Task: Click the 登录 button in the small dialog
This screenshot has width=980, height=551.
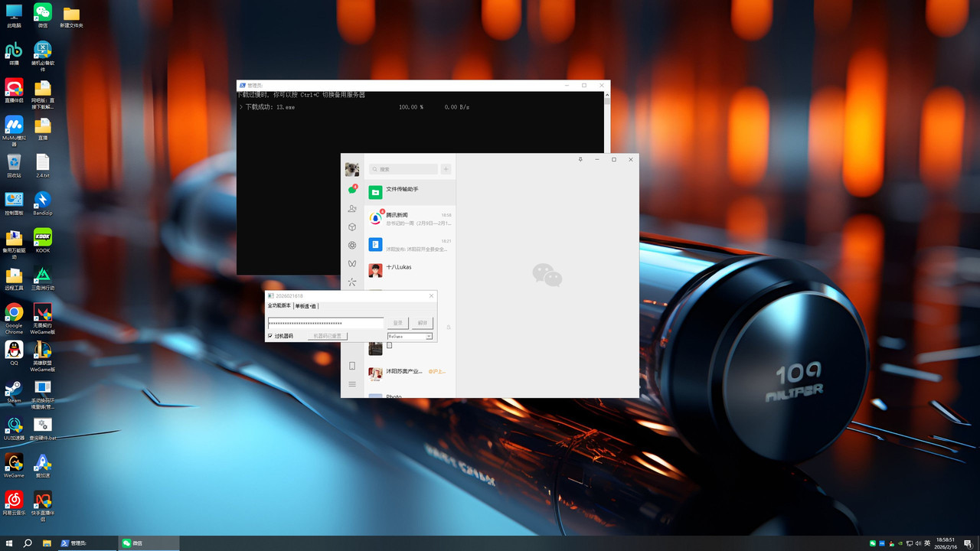Action: coord(397,323)
